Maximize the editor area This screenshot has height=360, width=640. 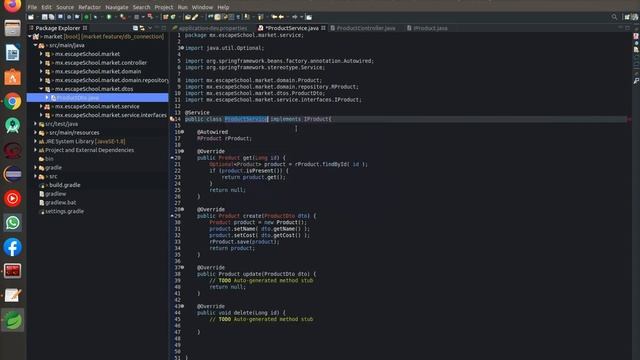point(627,28)
